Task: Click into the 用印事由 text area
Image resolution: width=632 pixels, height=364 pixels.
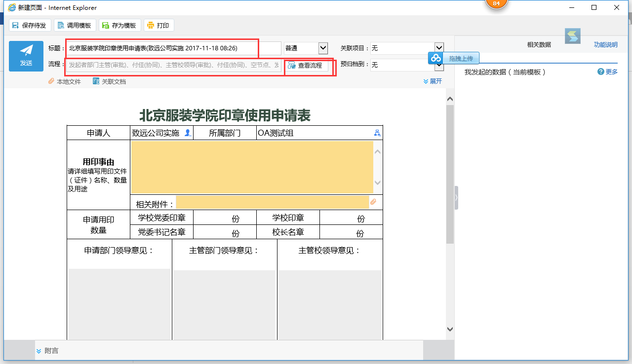Action: tap(252, 167)
